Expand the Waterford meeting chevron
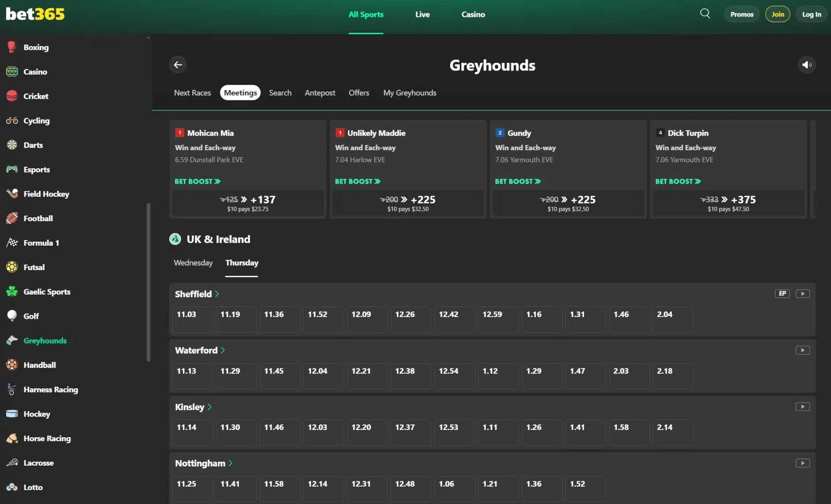Screen dimensions: 831x504 pyautogui.click(x=223, y=350)
